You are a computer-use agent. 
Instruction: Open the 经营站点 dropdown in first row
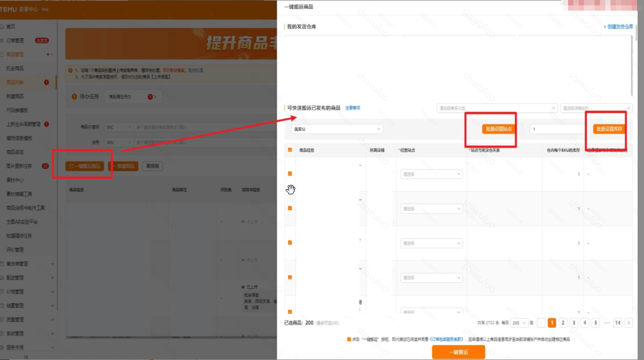coord(431,174)
